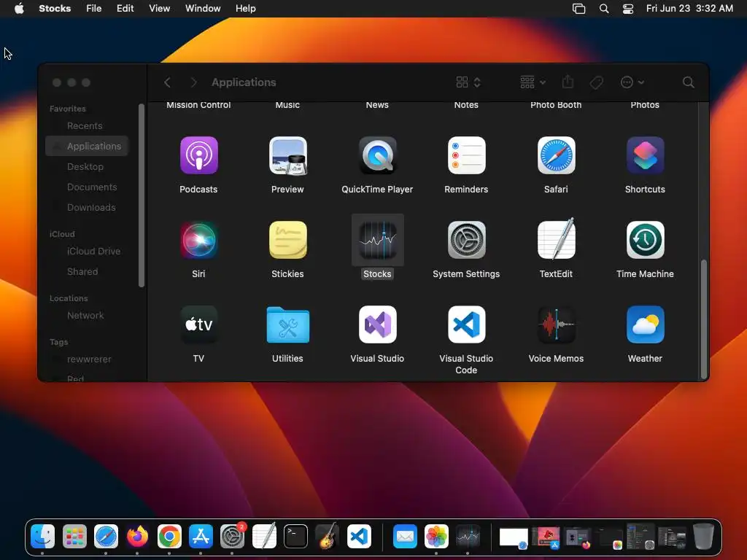This screenshot has width=747, height=560.
Task: Select Documents in the sidebar
Action: (88, 187)
